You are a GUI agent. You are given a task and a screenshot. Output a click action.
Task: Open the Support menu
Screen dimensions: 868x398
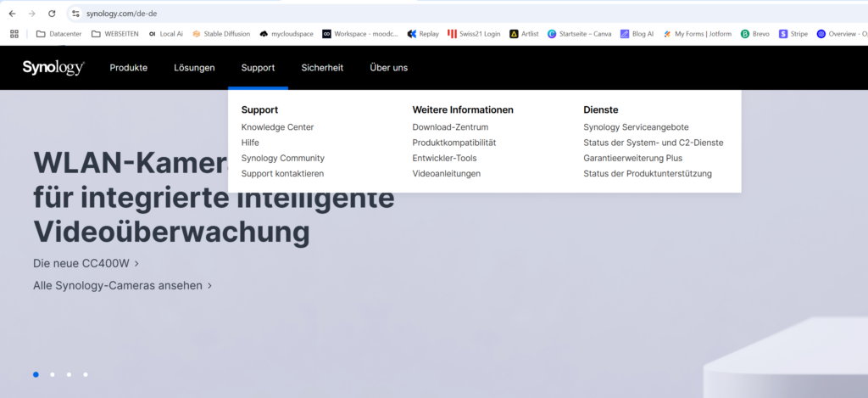pyautogui.click(x=258, y=68)
